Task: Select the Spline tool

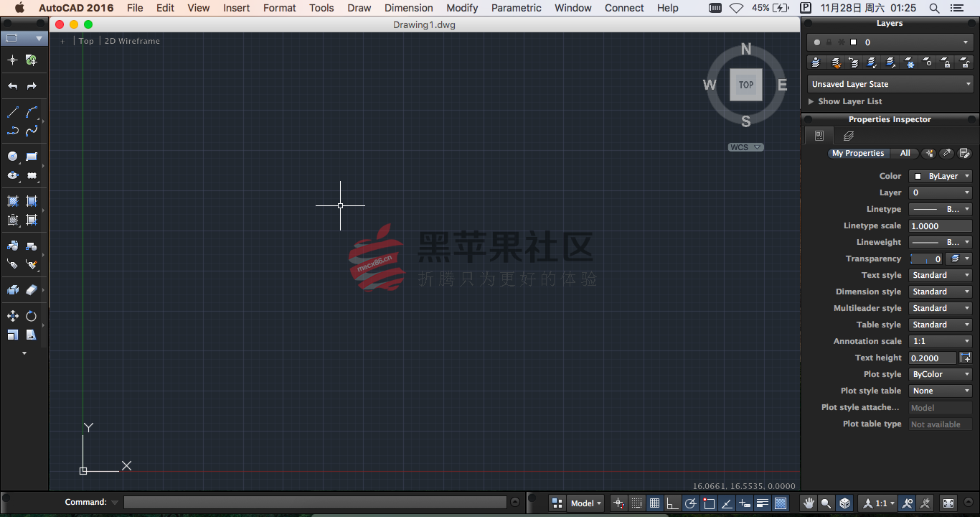Action: coord(32,131)
